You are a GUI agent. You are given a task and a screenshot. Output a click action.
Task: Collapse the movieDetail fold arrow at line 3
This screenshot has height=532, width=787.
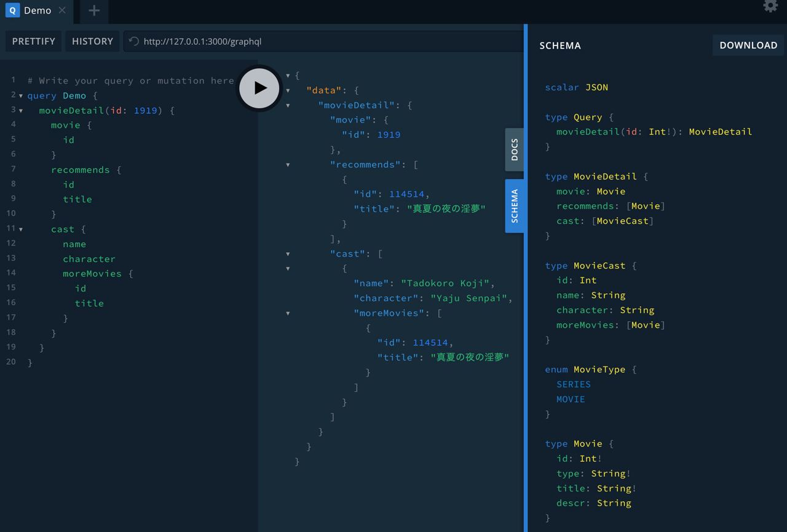coord(21,111)
